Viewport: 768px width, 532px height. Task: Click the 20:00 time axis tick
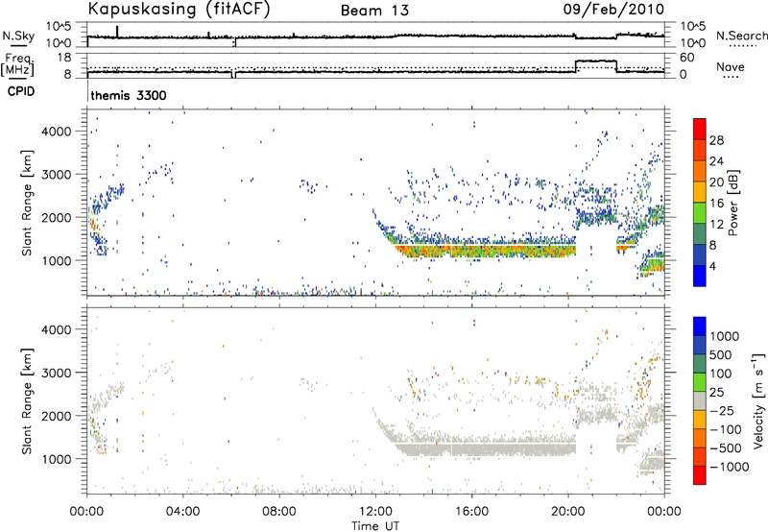coord(567,512)
